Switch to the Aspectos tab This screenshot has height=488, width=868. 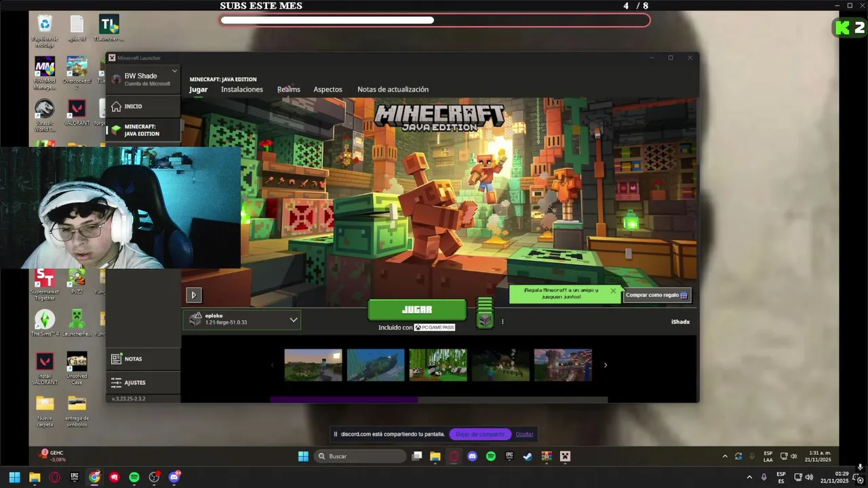point(328,89)
